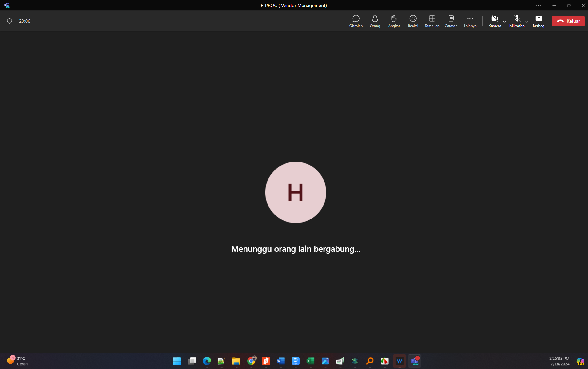The width and height of the screenshot is (588, 369).
Task: Click the shield security icon
Action: pos(10,21)
